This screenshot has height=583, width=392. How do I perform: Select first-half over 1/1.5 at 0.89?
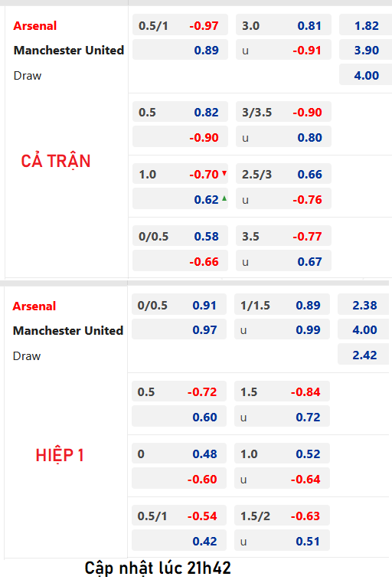coord(282,304)
